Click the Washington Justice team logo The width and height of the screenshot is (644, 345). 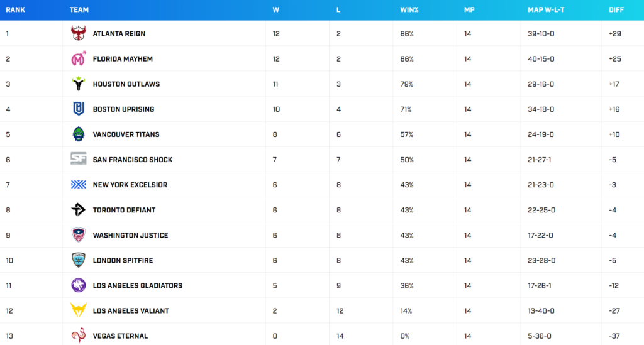79,235
